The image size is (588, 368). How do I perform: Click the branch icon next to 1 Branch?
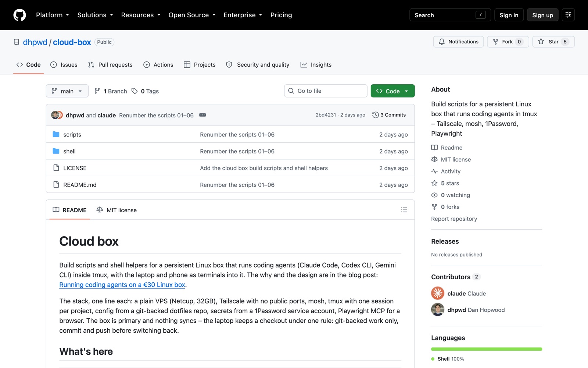tap(97, 91)
